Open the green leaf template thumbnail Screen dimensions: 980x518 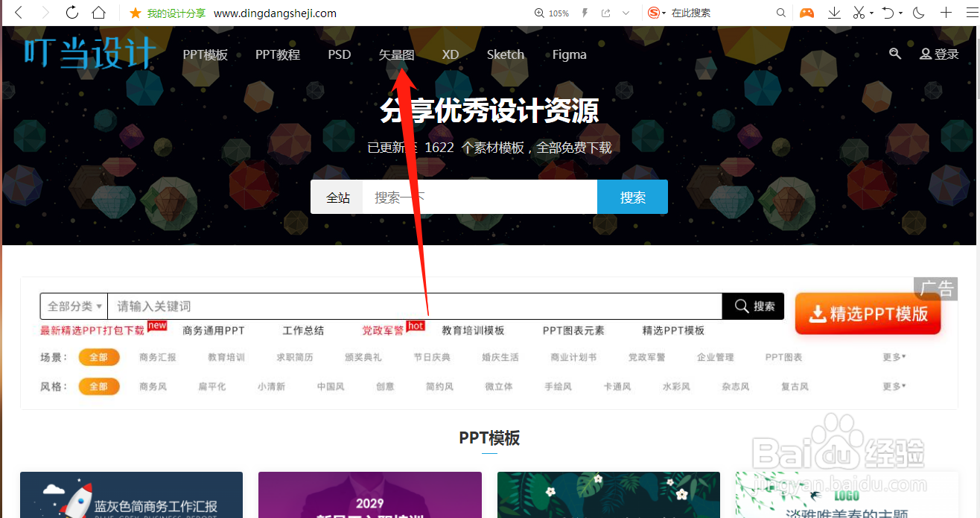tap(608, 495)
